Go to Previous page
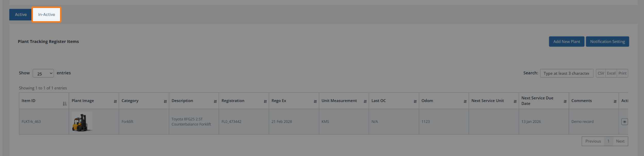644x156 pixels. (593, 141)
